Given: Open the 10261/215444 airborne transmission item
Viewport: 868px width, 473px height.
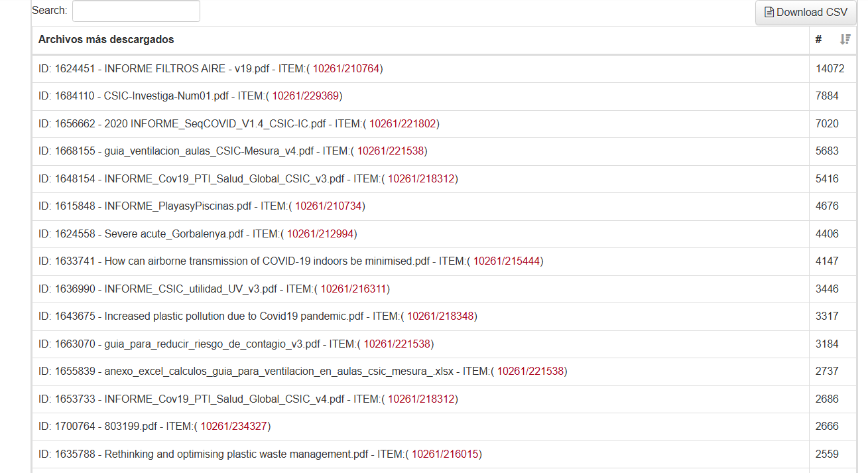Looking at the screenshot, I should [506, 261].
